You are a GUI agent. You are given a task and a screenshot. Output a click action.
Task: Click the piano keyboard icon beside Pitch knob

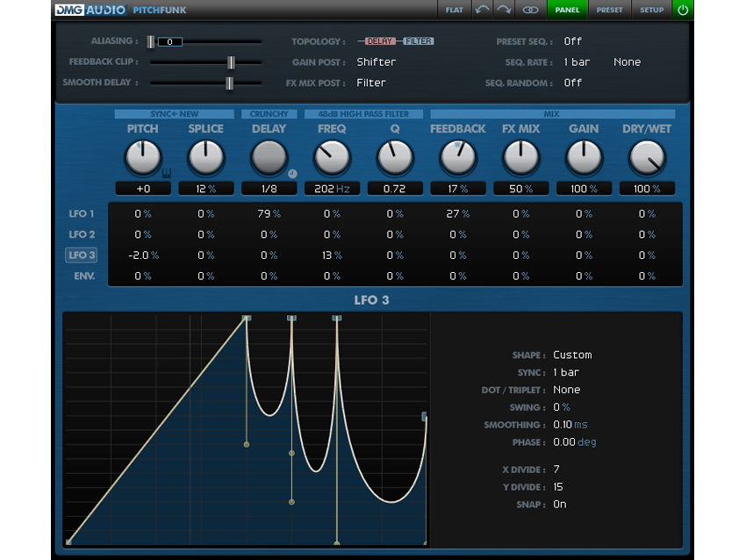166,173
